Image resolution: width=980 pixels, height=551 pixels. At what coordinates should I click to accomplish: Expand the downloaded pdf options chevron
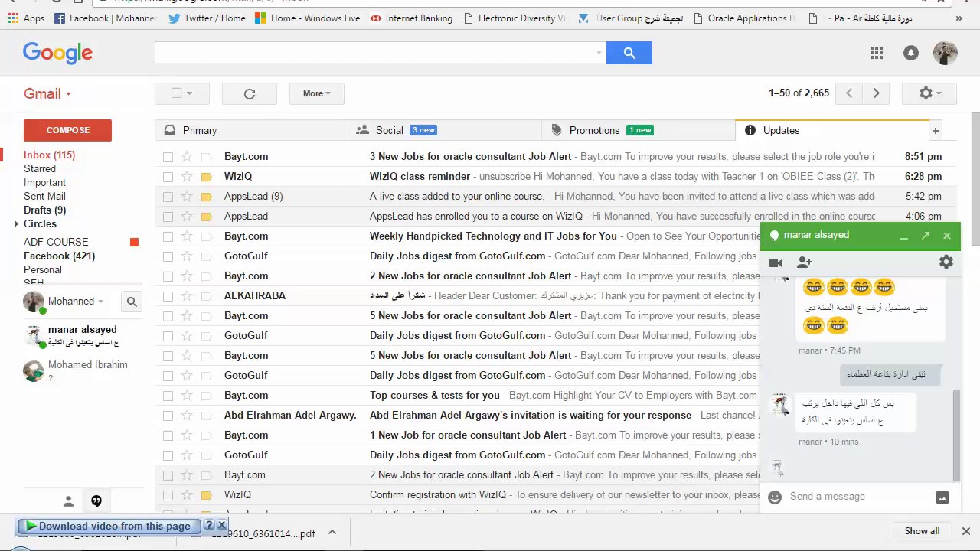coord(332,533)
